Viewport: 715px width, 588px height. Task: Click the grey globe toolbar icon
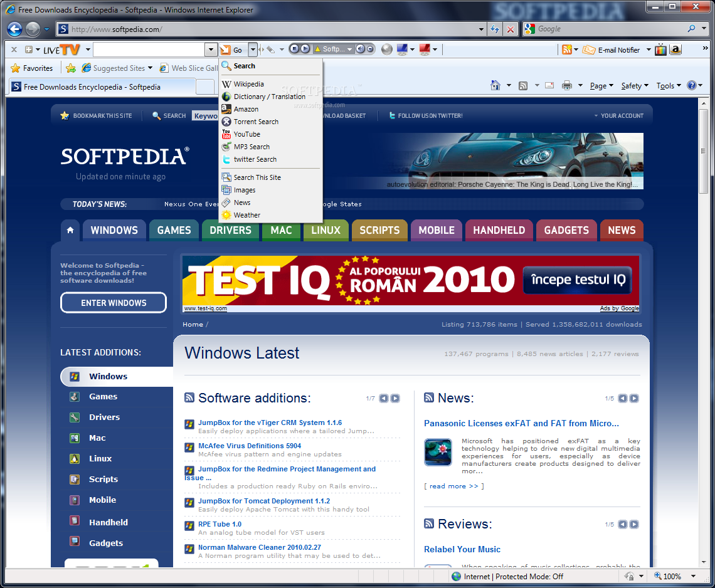(x=387, y=50)
